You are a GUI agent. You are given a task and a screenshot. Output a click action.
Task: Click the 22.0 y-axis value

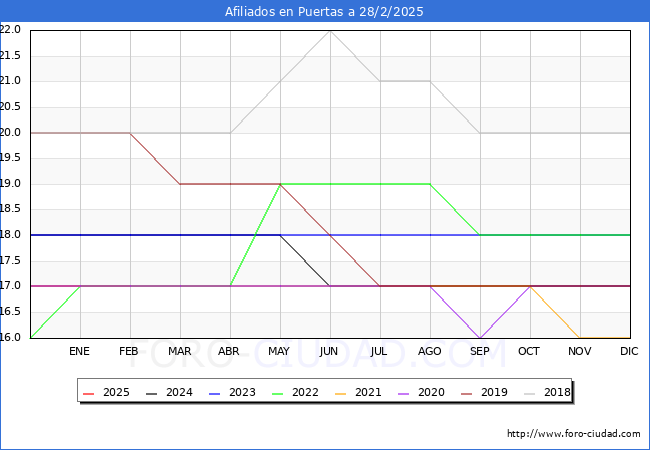click(10, 29)
